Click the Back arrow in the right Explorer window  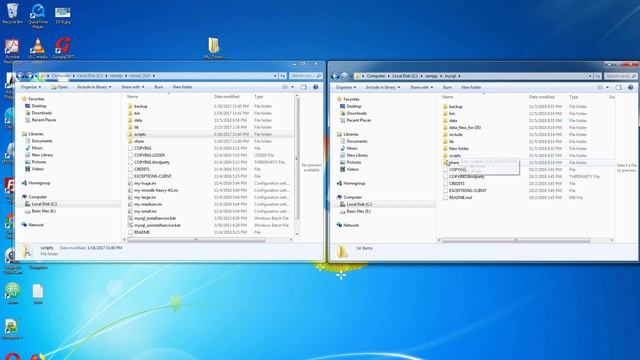pyautogui.click(x=335, y=76)
